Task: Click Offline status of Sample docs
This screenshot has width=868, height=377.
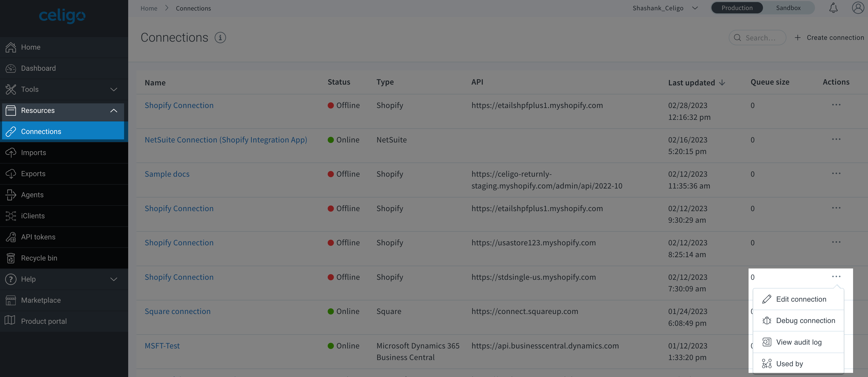Action: [344, 174]
